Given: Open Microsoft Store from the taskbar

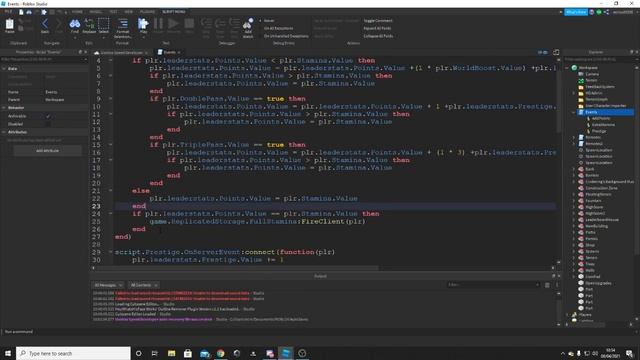Looking at the screenshot, I should click(188, 353).
